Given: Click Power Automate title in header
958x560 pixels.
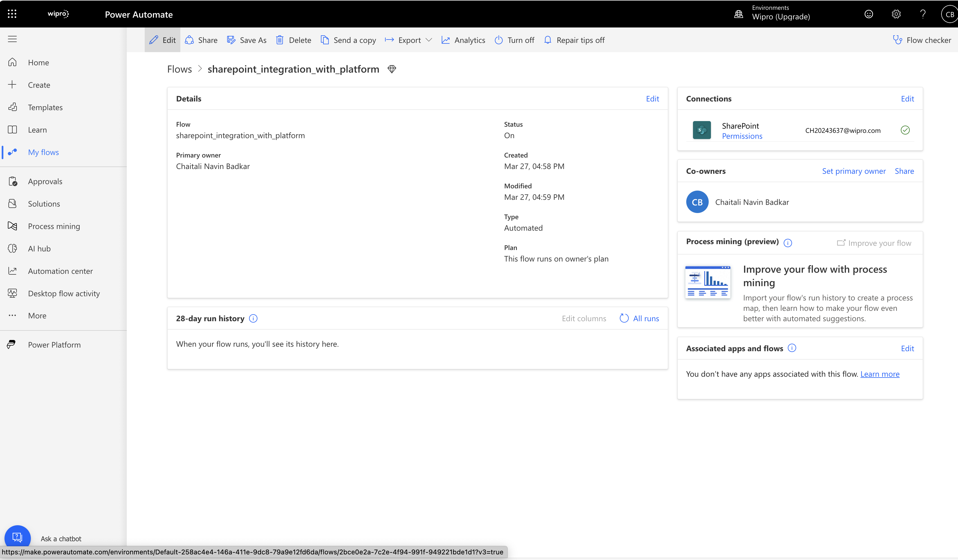Looking at the screenshot, I should click(x=139, y=15).
